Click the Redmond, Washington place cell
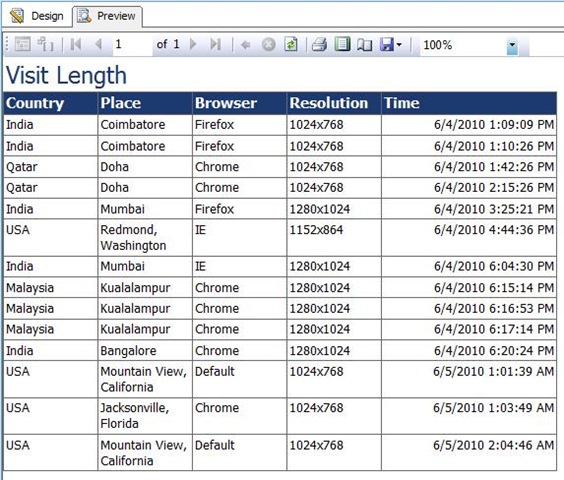 145,237
